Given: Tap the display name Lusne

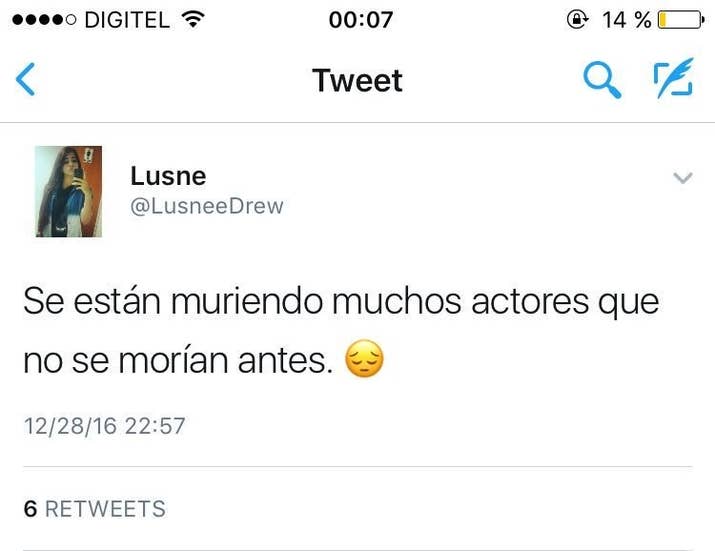Looking at the screenshot, I should tap(168, 176).
